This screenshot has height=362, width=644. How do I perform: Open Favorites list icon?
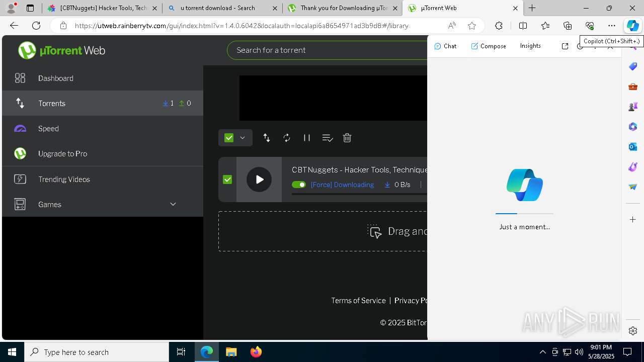coord(545,26)
